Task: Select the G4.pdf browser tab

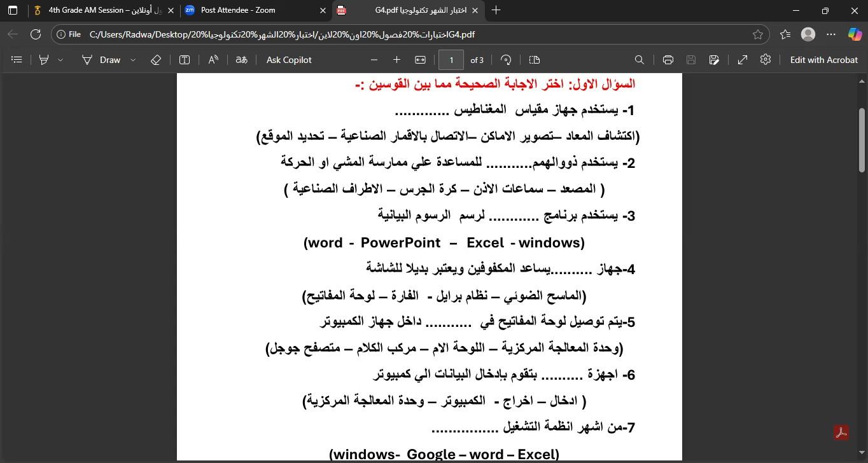Action: 409,10
